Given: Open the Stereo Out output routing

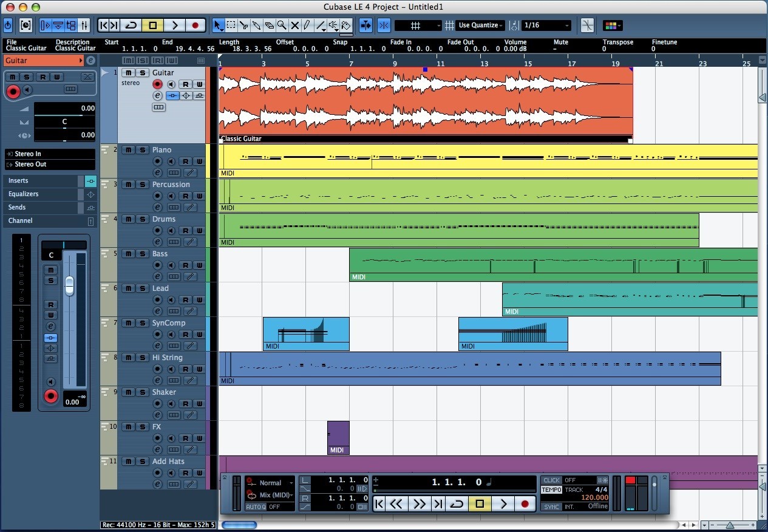Looking at the screenshot, I should click(x=50, y=165).
